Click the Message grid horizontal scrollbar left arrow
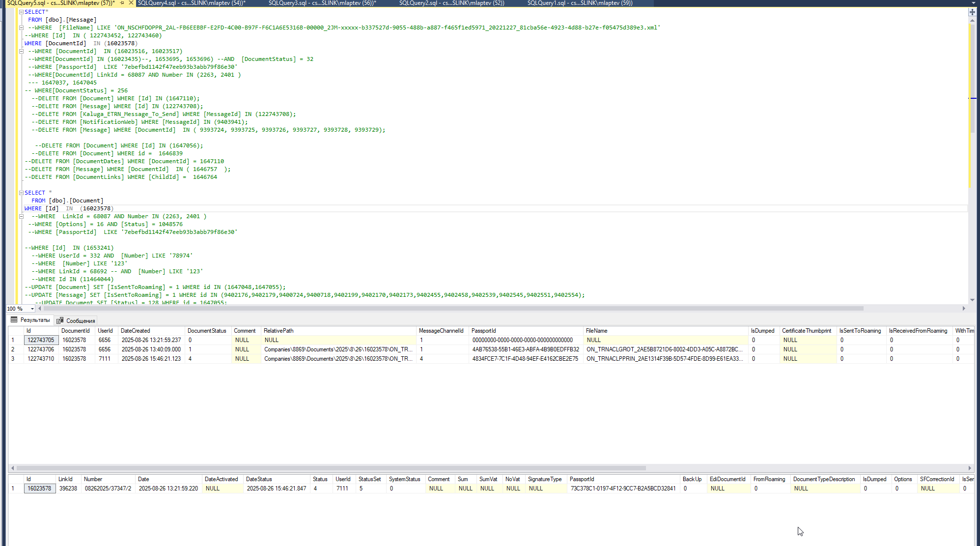This screenshot has width=980, height=546. tap(12, 468)
